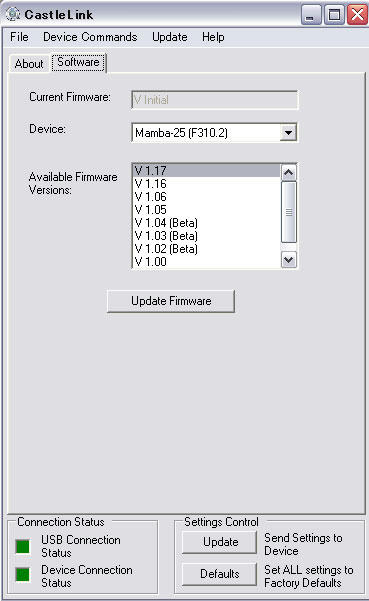Screen dimensions: 369x601
Task: Select firmware V 1.04 (Beta)
Action: pos(207,223)
